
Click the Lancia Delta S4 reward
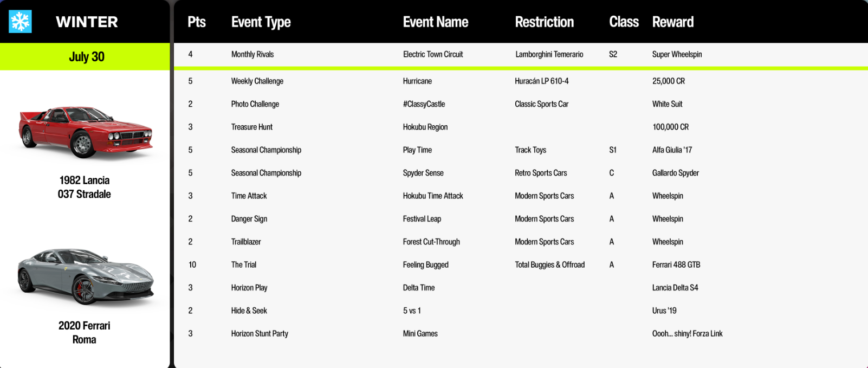click(x=675, y=288)
